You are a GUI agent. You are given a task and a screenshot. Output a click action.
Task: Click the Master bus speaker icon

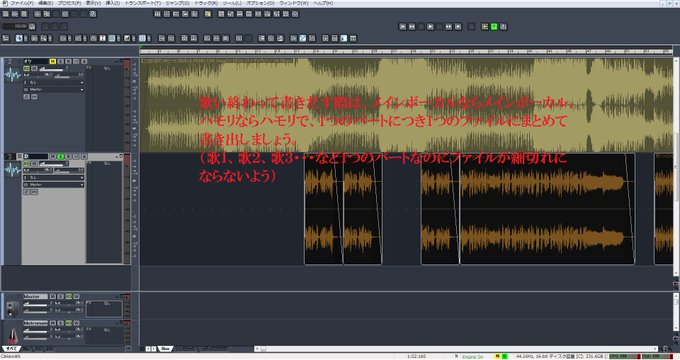pos(13,308)
